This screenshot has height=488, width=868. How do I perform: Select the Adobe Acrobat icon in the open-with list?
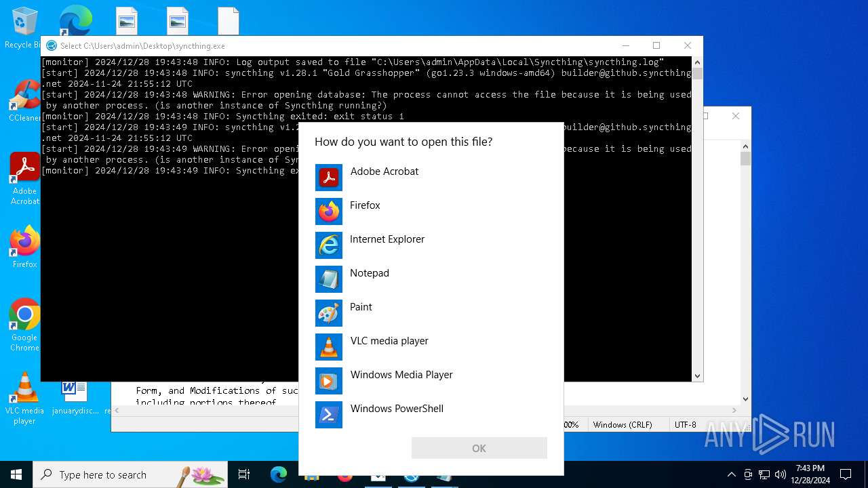(x=329, y=178)
